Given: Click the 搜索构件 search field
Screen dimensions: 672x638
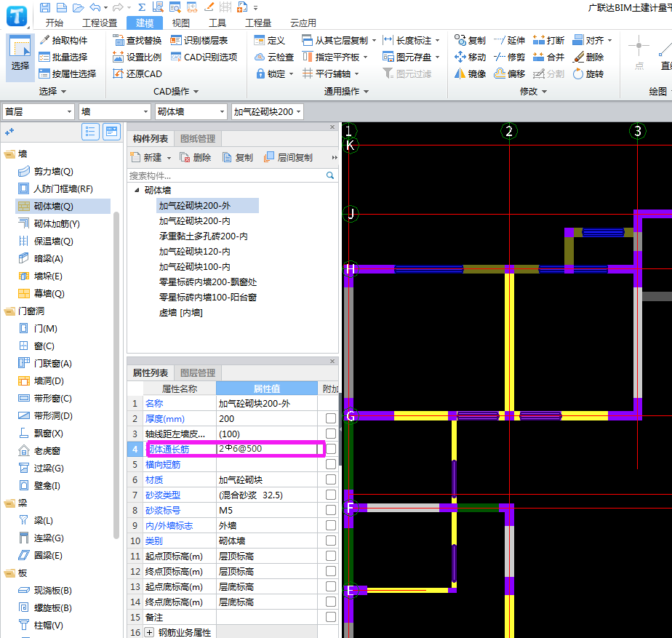Looking at the screenshot, I should click(x=227, y=176).
